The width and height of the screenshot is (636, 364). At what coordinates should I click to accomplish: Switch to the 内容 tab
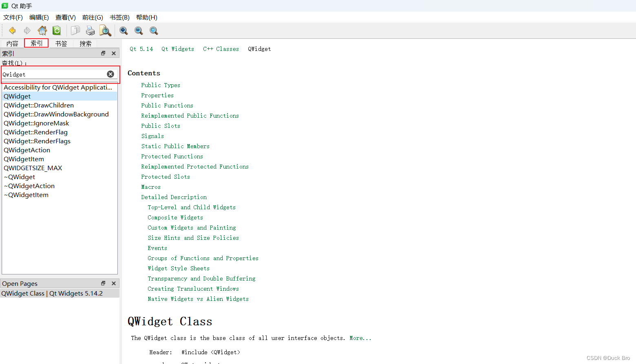point(12,44)
